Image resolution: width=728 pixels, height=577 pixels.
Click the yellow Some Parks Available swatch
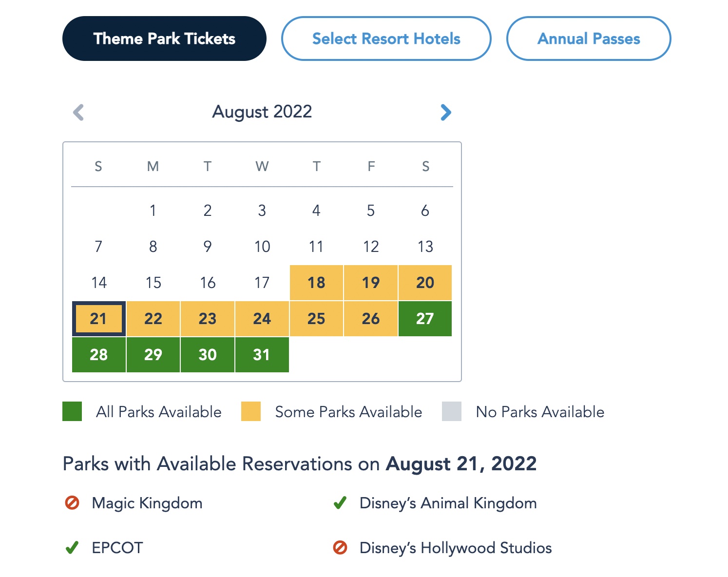point(251,411)
